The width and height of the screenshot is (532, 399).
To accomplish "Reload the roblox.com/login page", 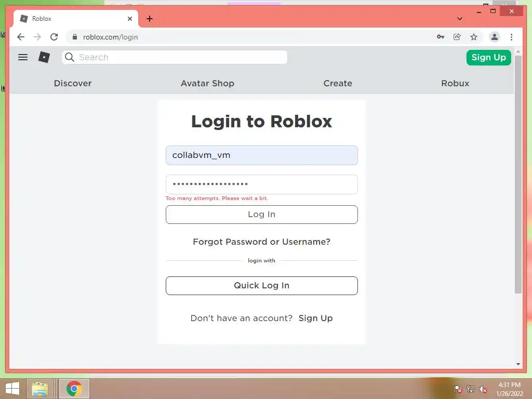I will 54,37.
